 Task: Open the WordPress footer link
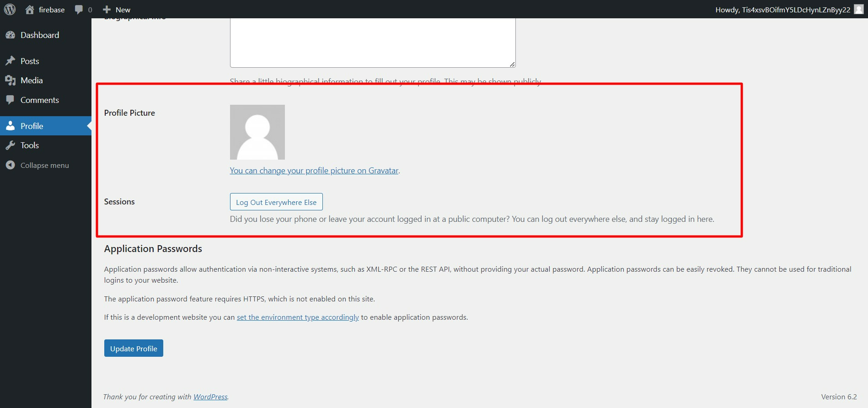pos(210,397)
